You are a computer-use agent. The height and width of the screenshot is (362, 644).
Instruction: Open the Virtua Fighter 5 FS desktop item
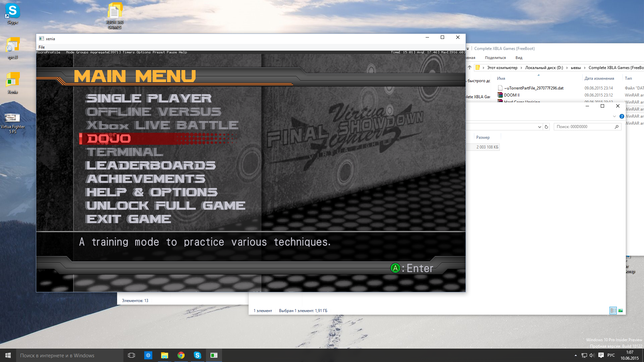(13, 123)
